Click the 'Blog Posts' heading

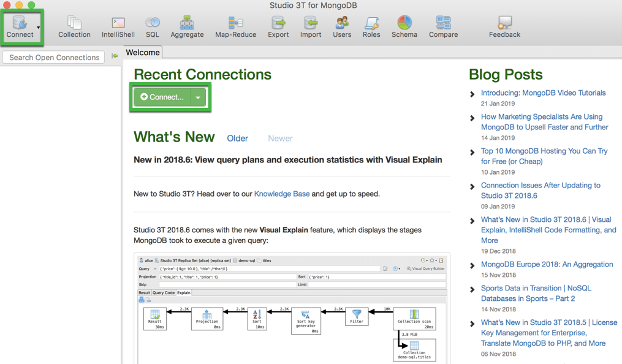[506, 74]
